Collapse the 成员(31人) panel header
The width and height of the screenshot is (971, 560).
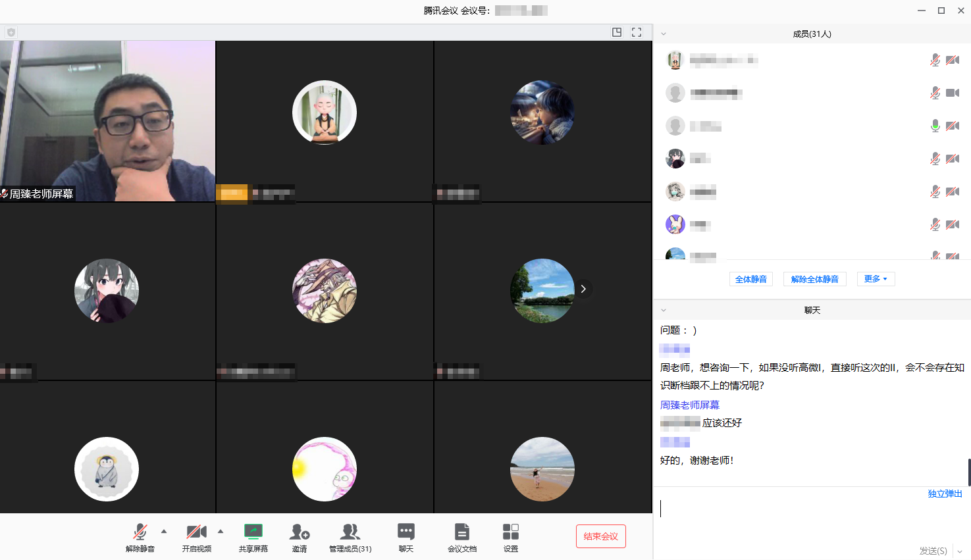tap(664, 33)
